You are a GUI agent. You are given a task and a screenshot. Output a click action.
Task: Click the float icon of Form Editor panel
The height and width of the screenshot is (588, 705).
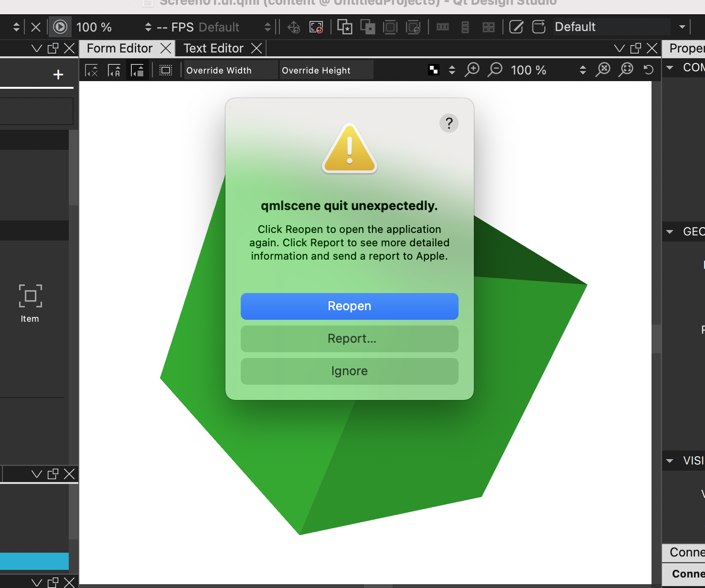pyautogui.click(x=636, y=48)
